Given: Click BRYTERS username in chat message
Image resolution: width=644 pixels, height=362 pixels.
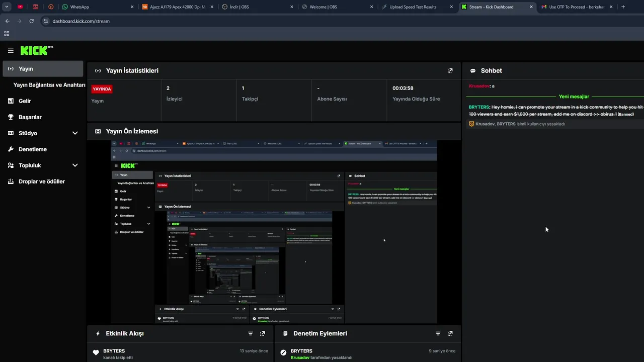Looking at the screenshot, I should [478, 107].
